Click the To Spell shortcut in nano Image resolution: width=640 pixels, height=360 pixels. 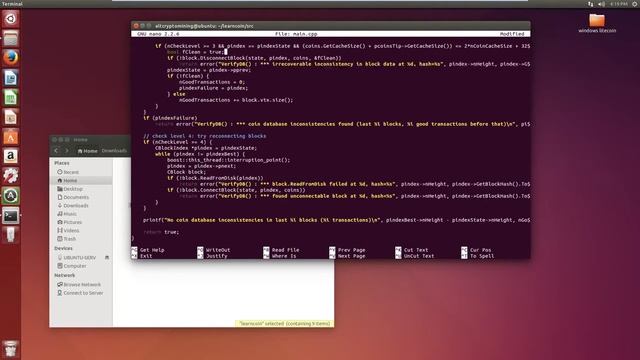[x=478, y=256]
